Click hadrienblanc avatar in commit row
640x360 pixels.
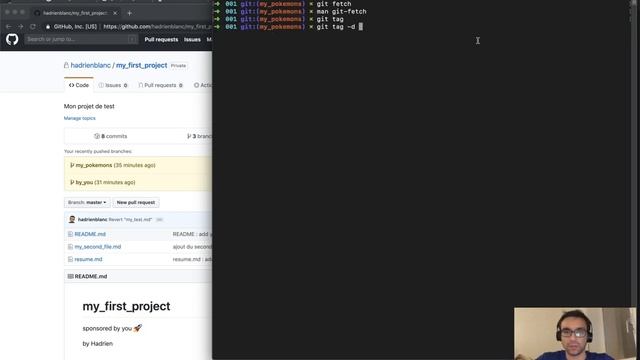tap(72, 220)
